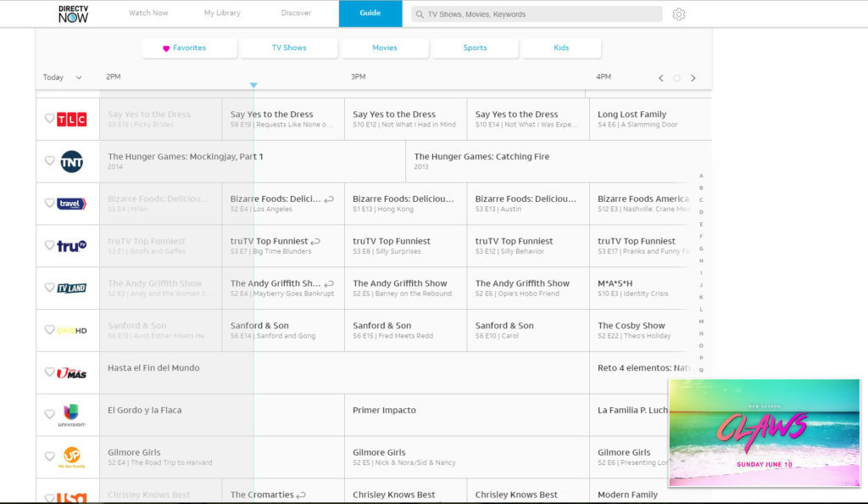Jump to letter H in channel index
Screen dimensions: 868x504
701,260
